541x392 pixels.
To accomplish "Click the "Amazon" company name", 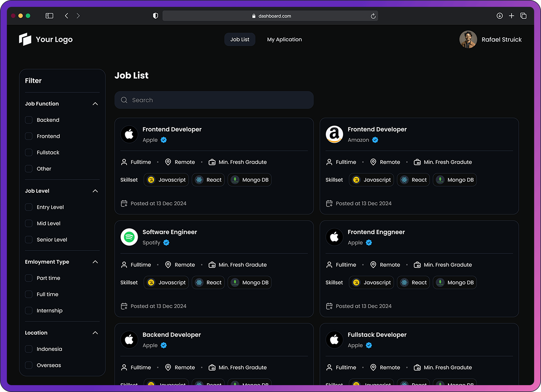I will (x=358, y=140).
